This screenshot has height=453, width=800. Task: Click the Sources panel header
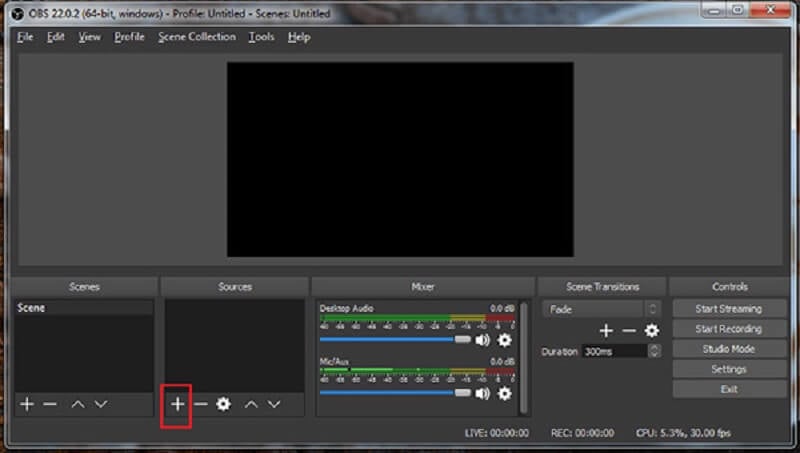(235, 287)
